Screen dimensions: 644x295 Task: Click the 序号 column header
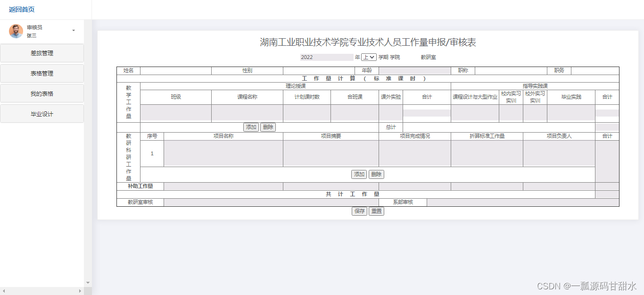point(152,136)
